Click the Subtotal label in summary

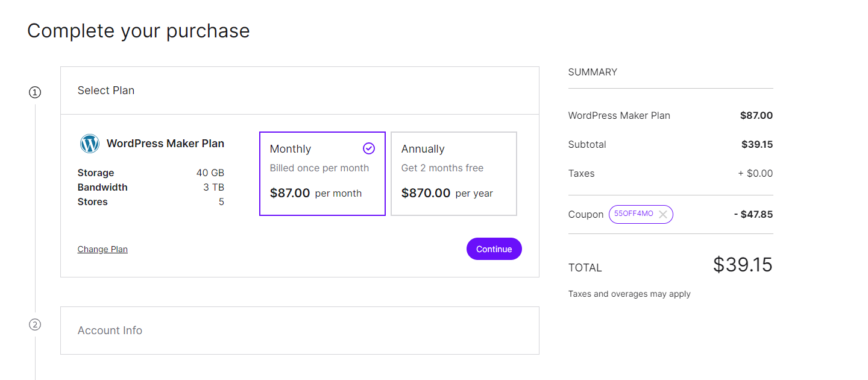(587, 145)
